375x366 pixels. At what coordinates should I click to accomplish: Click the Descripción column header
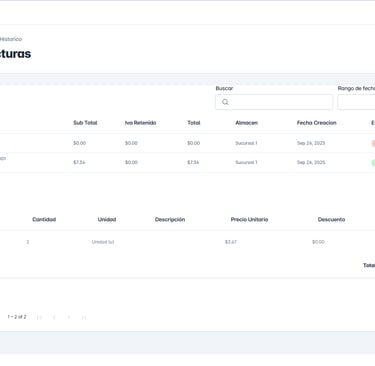[x=170, y=219]
